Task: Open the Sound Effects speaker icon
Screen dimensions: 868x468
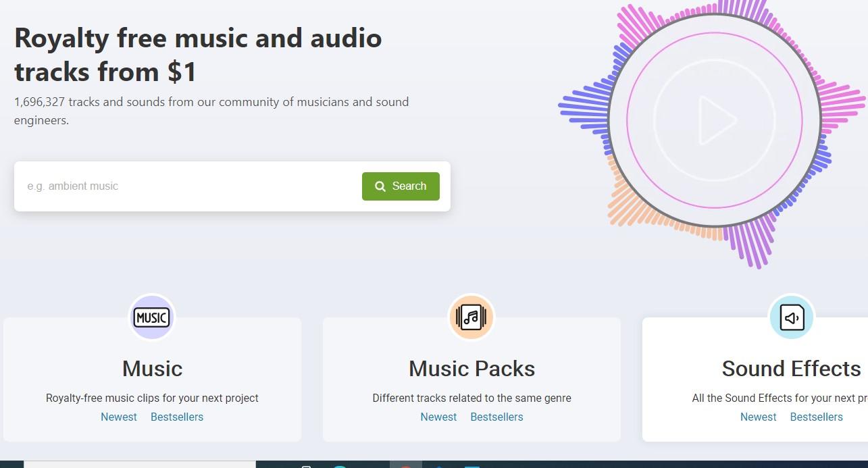Action: point(792,317)
